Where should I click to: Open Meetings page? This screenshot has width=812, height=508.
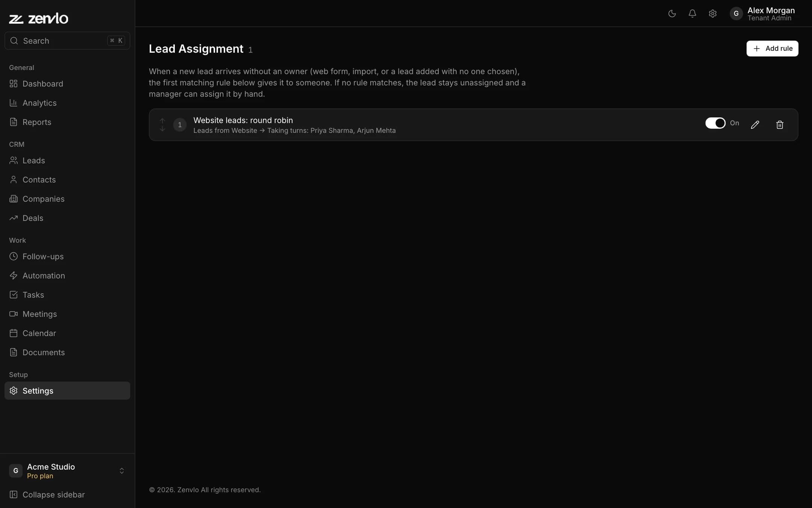[67, 314]
